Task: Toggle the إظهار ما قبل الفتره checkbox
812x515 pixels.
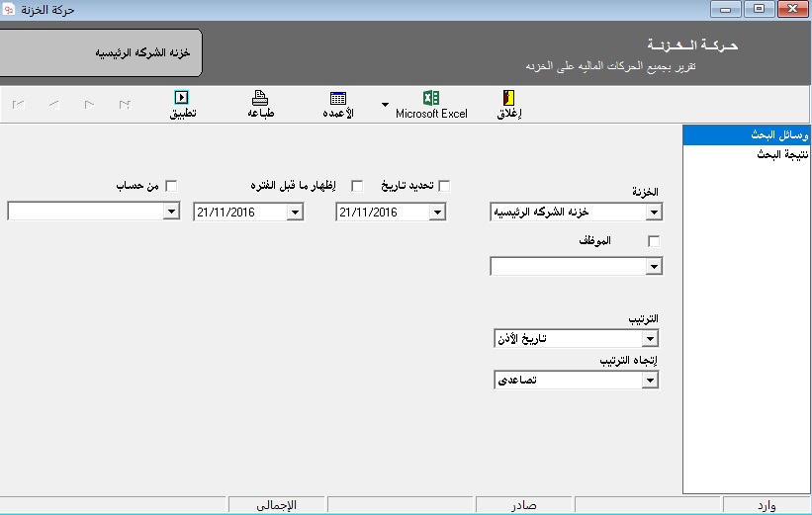Action: point(358,185)
